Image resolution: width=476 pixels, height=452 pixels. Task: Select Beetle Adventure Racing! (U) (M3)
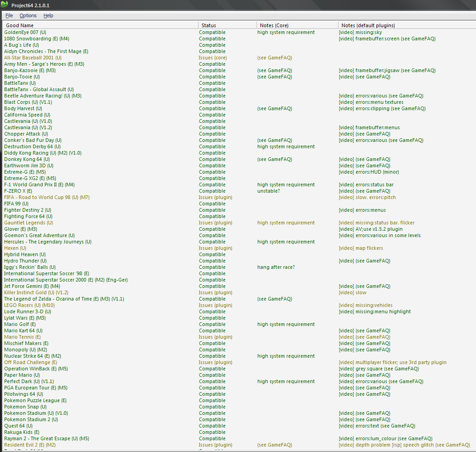coord(43,96)
